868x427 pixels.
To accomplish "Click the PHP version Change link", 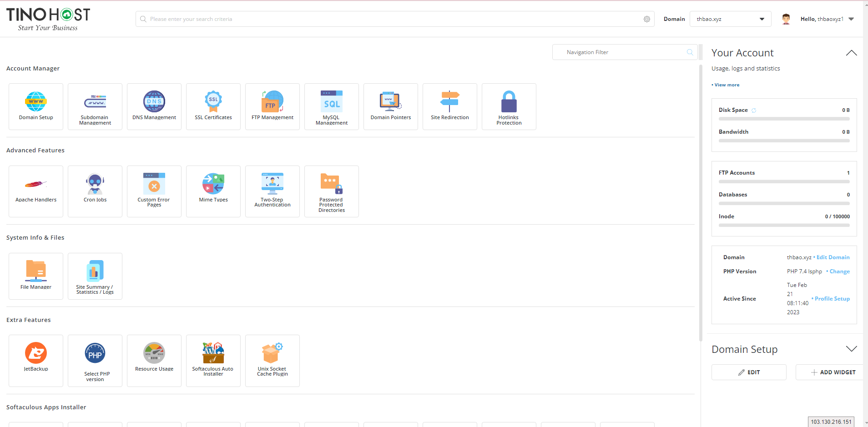I will pyautogui.click(x=839, y=271).
